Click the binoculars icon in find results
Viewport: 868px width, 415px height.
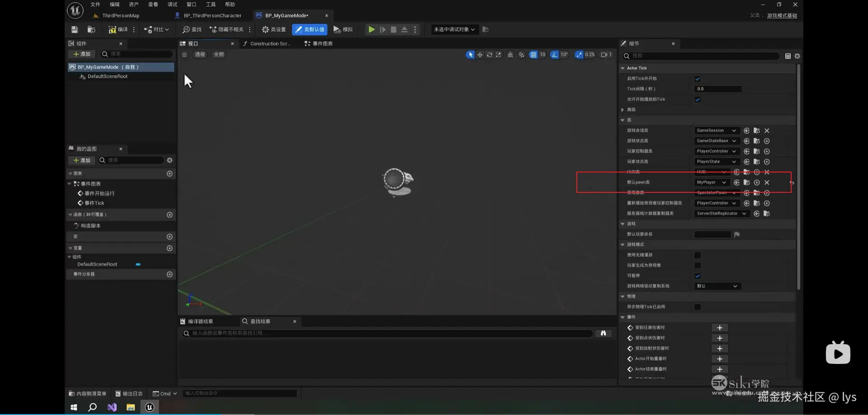point(603,333)
